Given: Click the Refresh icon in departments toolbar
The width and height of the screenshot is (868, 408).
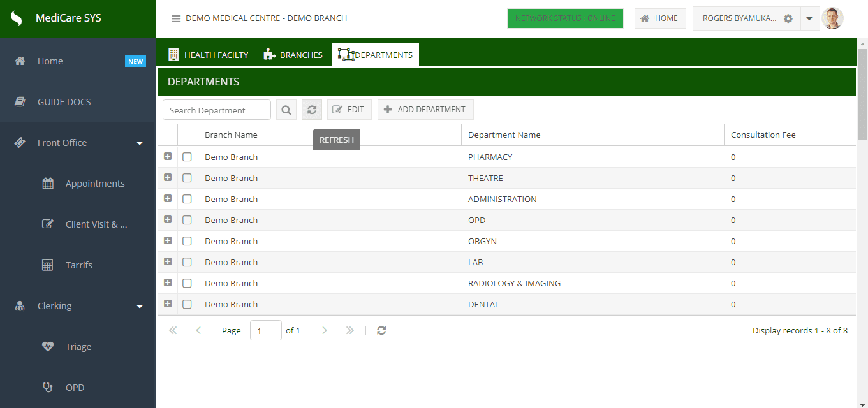Looking at the screenshot, I should [x=312, y=110].
